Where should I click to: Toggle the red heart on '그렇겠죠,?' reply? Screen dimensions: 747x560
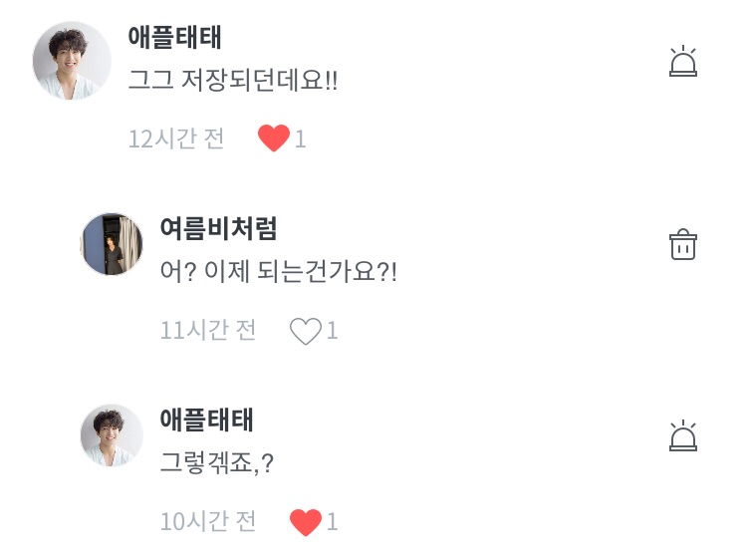[305, 521]
